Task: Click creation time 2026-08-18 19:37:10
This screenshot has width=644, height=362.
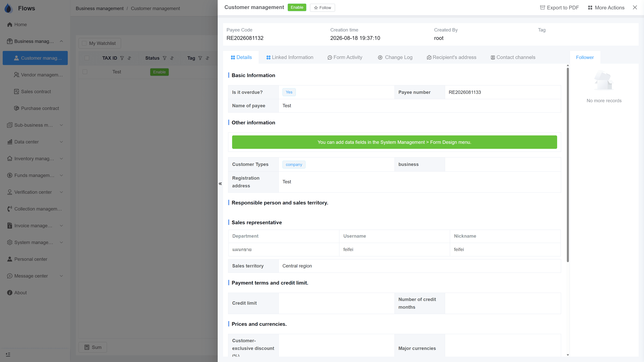Action: click(355, 38)
